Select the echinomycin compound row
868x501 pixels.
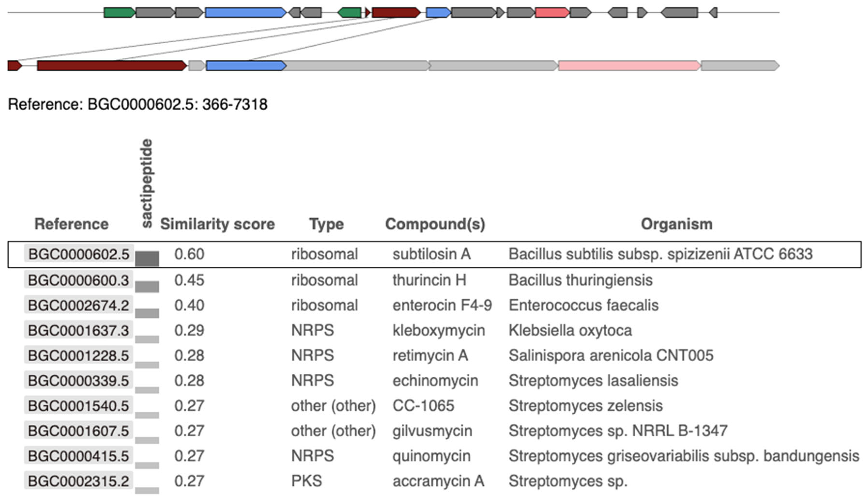click(x=435, y=380)
